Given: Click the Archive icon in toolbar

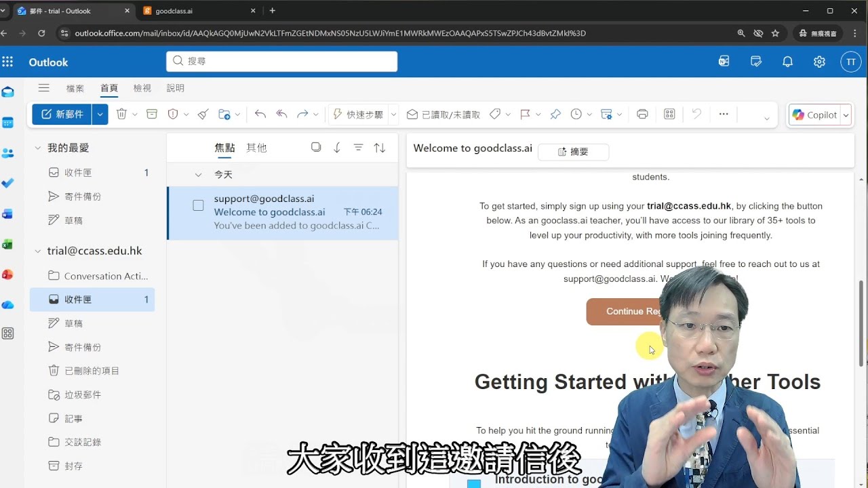Looking at the screenshot, I should pyautogui.click(x=152, y=115).
